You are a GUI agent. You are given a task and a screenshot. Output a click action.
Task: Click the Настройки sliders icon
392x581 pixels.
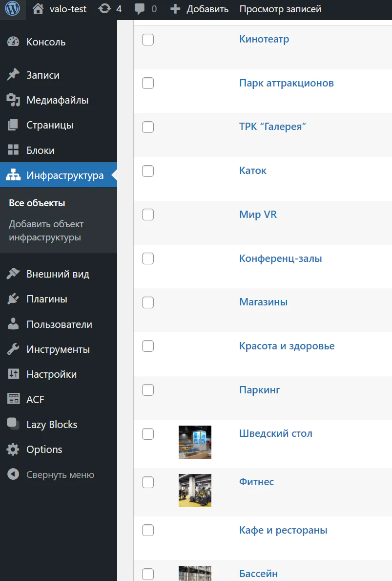tap(13, 374)
